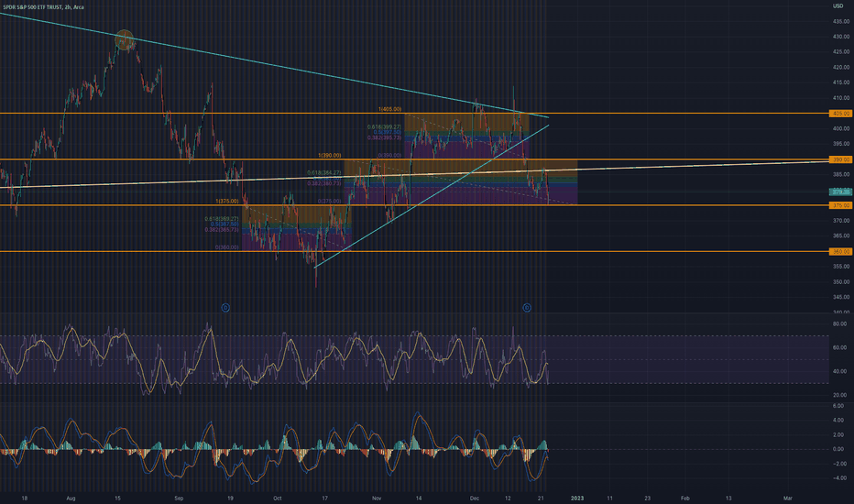Click the Fib label 0.5(397.50)
The height and width of the screenshot is (504, 854).
pyautogui.click(x=388, y=132)
